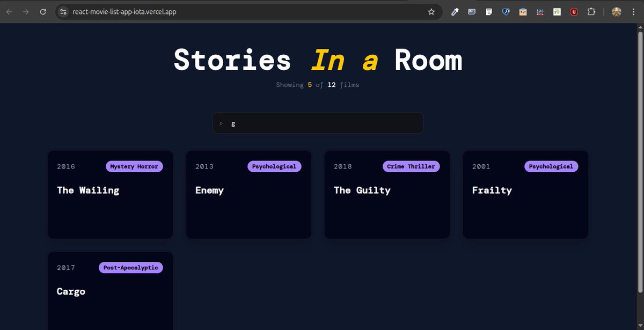Click the magnifier icon in the search box

tap(221, 123)
